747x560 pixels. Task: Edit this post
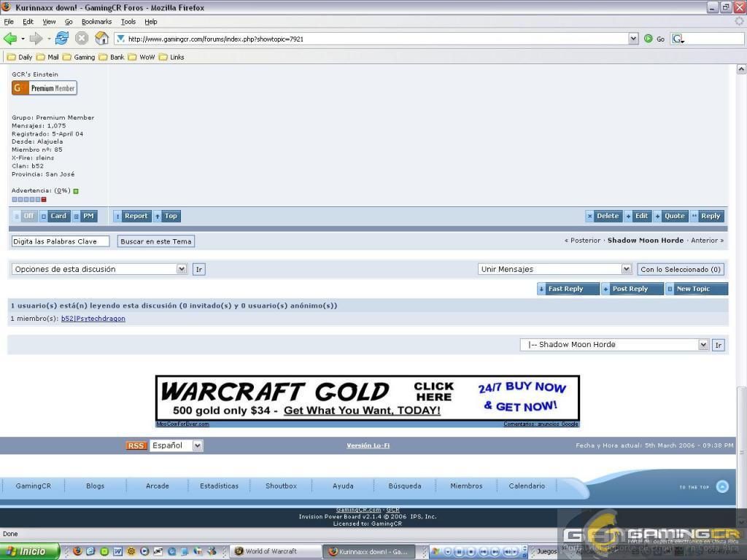(x=638, y=216)
